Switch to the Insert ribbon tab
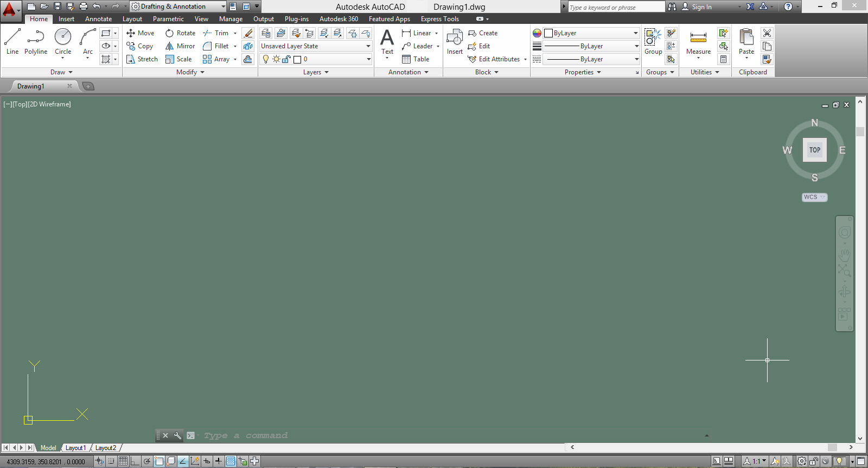The image size is (868, 468). (x=66, y=19)
